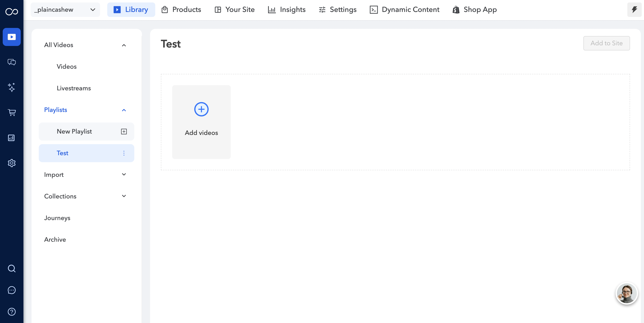Image resolution: width=644 pixels, height=323 pixels.
Task: Click the search magnifier icon in sidebar
Action: (11, 268)
